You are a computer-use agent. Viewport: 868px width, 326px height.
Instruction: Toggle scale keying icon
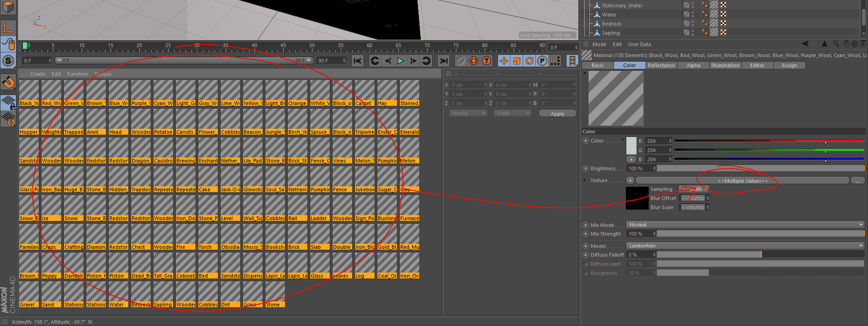(517, 61)
